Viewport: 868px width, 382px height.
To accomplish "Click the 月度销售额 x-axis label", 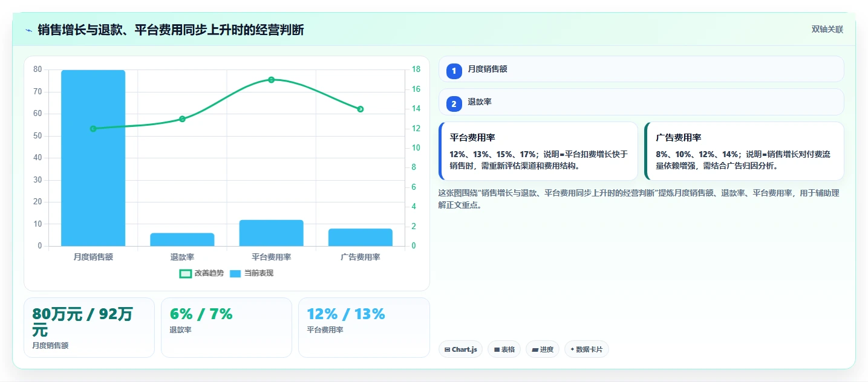I will click(x=93, y=257).
